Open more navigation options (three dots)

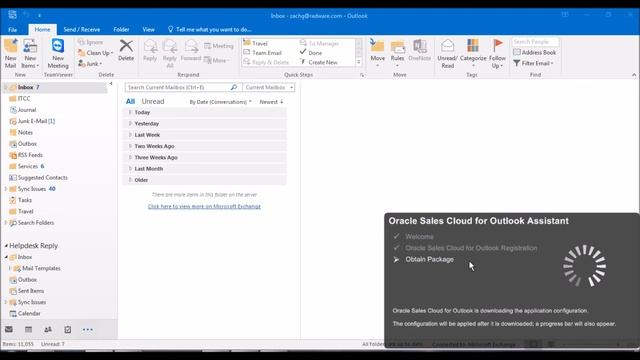click(87, 329)
